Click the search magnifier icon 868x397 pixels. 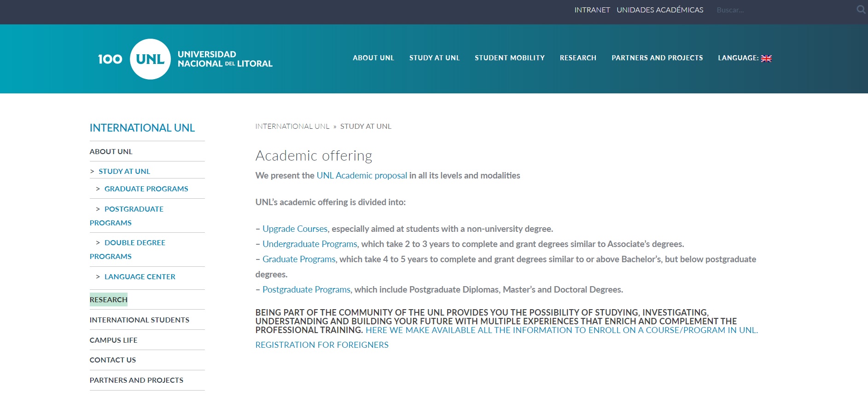click(860, 10)
